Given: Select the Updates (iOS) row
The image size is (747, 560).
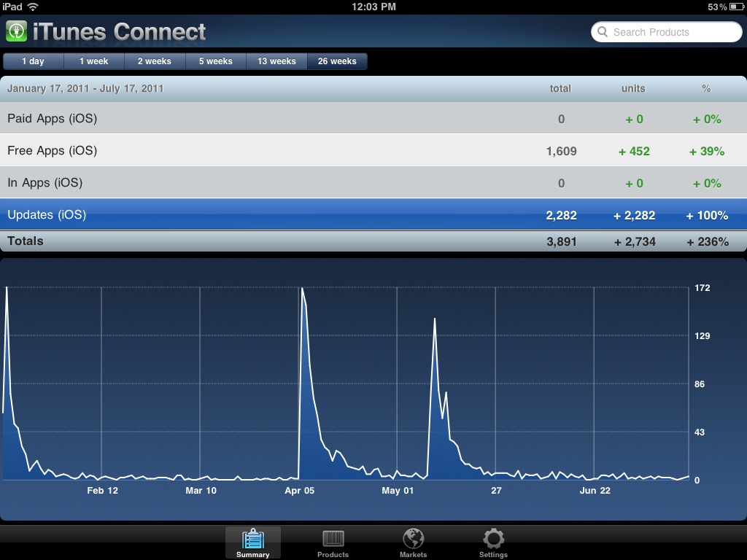Looking at the screenshot, I should 373,215.
